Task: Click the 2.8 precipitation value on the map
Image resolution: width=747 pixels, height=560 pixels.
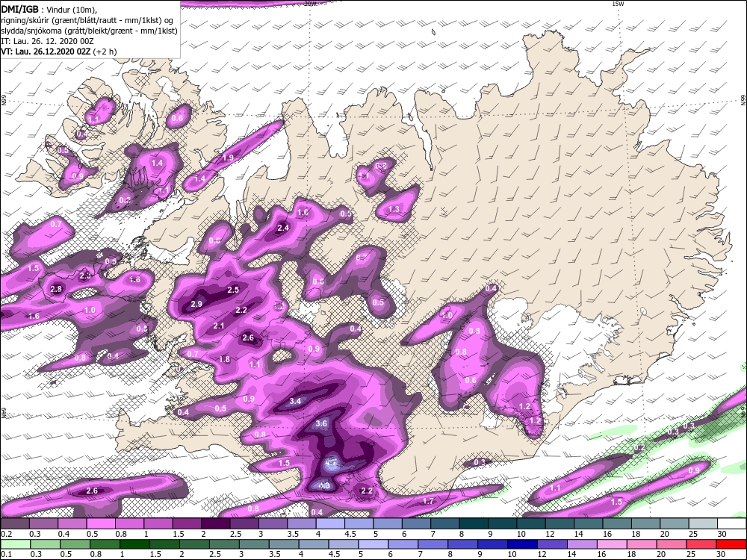Action: click(56, 288)
